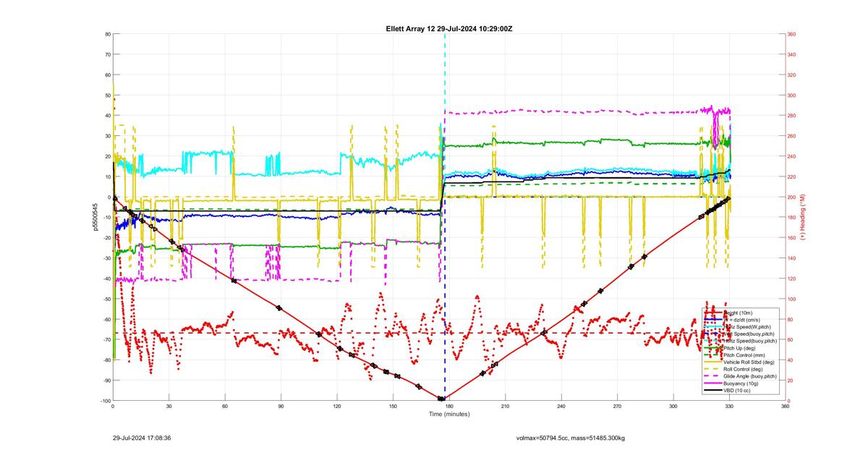Screen dimensions: 868x450
Task: Click the 'volmax=50794.5cc, mass=51485.300kg' footer text
Action: coord(570,438)
